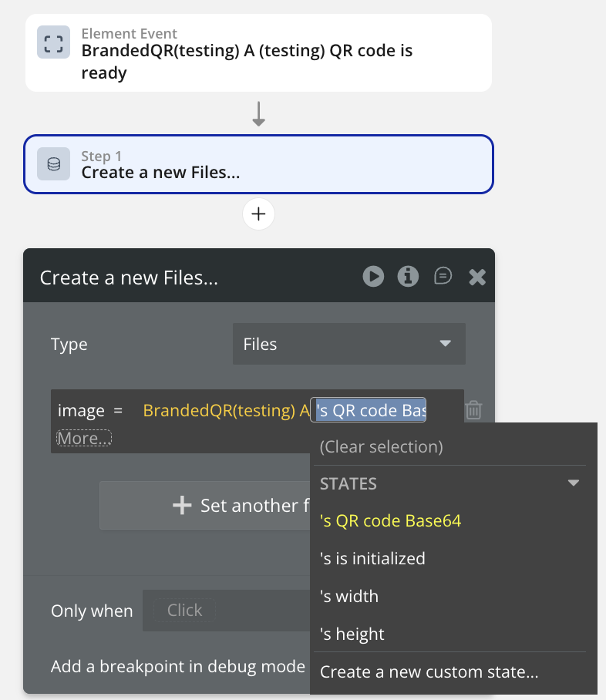The height and width of the screenshot is (700, 606).
Task: Open the Type dropdown showing Files
Action: click(x=348, y=344)
